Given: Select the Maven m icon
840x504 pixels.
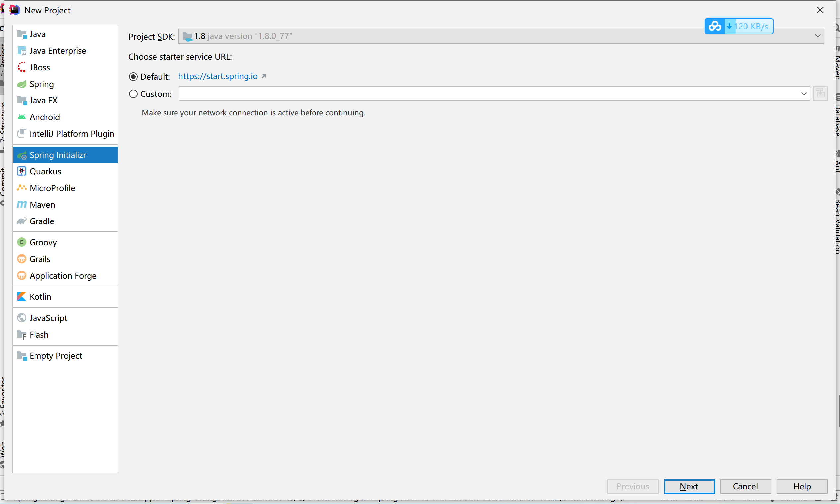Looking at the screenshot, I should pos(22,205).
